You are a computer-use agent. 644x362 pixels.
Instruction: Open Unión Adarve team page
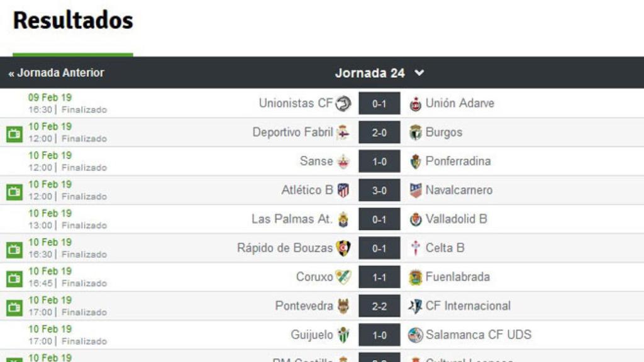click(460, 103)
